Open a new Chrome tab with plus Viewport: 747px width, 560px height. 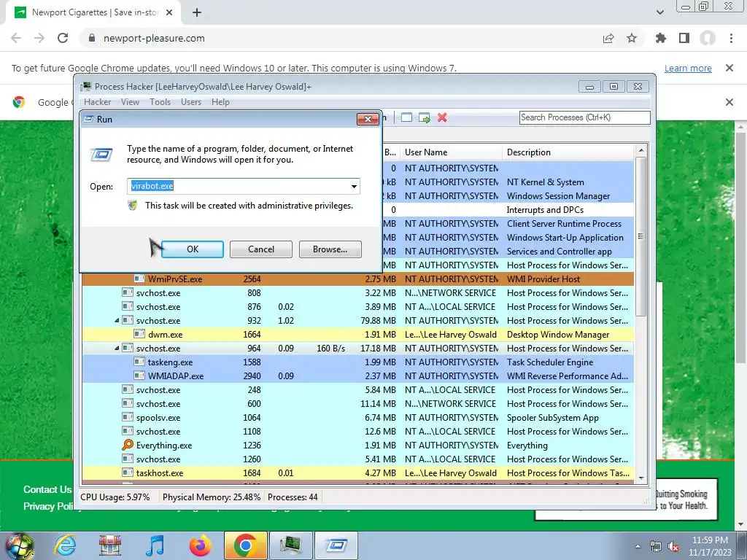[x=197, y=12]
